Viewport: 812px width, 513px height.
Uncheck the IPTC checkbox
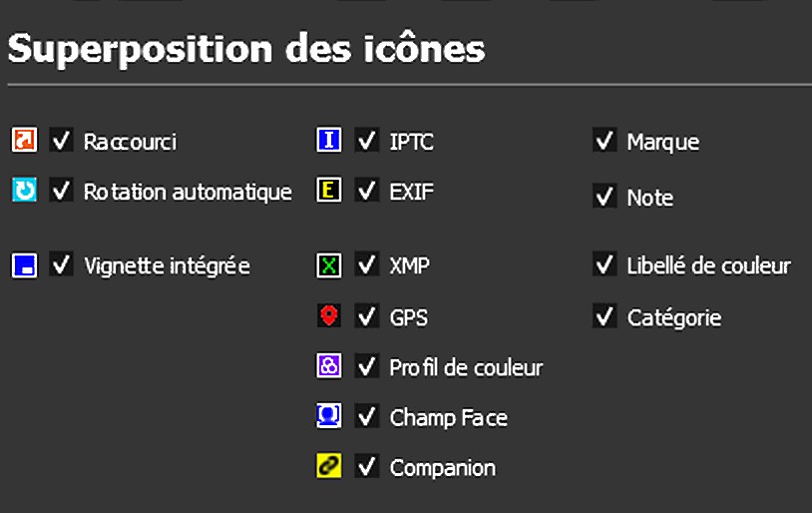coord(367,140)
